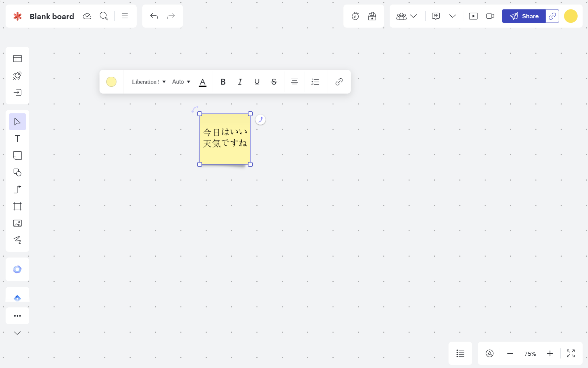Viewport: 588px width, 368px height.
Task: Toggle bold formatting
Action: 223,82
